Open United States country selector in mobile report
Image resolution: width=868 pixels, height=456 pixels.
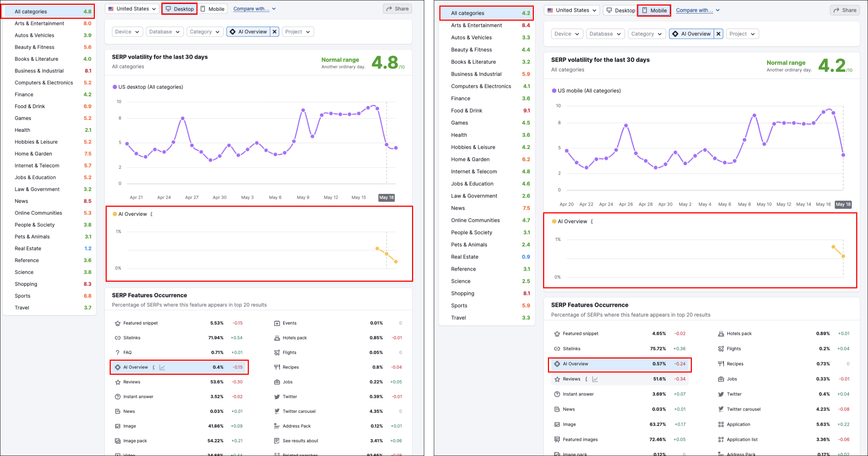[x=572, y=10]
